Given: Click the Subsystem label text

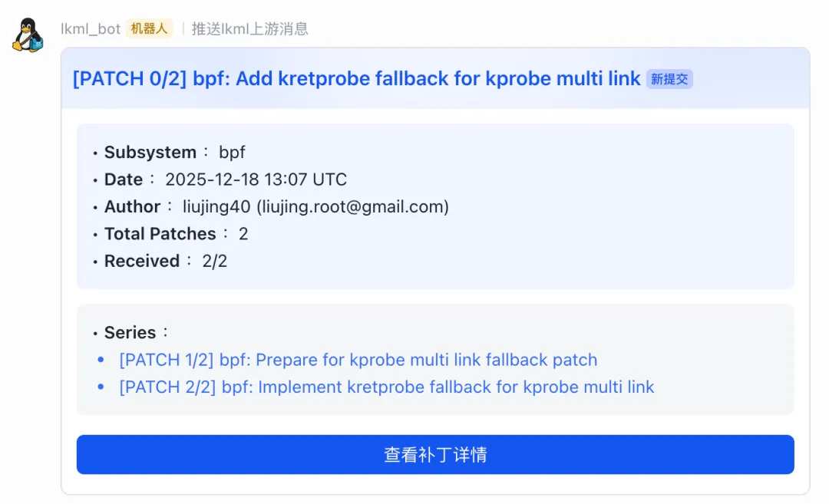Looking at the screenshot, I should pos(150,152).
